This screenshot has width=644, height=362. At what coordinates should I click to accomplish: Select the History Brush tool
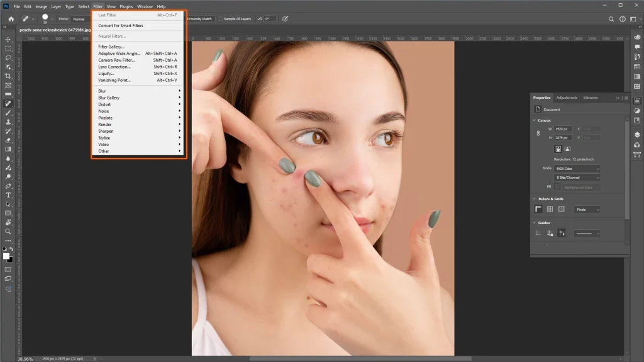pyautogui.click(x=8, y=131)
